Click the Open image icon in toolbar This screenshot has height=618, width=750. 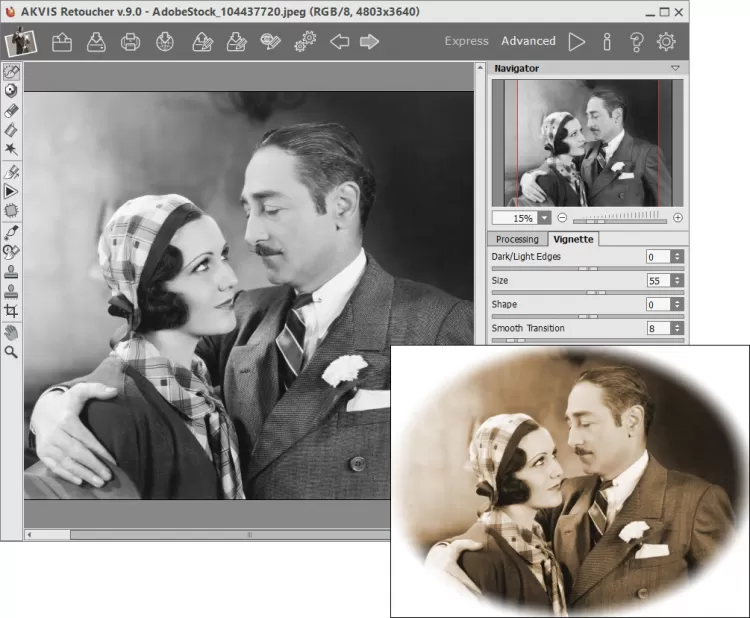coord(62,42)
